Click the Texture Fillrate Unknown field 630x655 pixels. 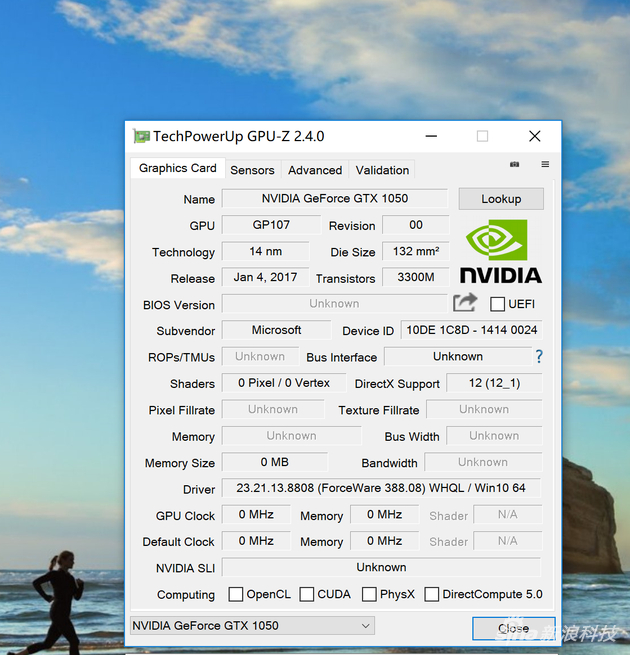[x=484, y=409]
